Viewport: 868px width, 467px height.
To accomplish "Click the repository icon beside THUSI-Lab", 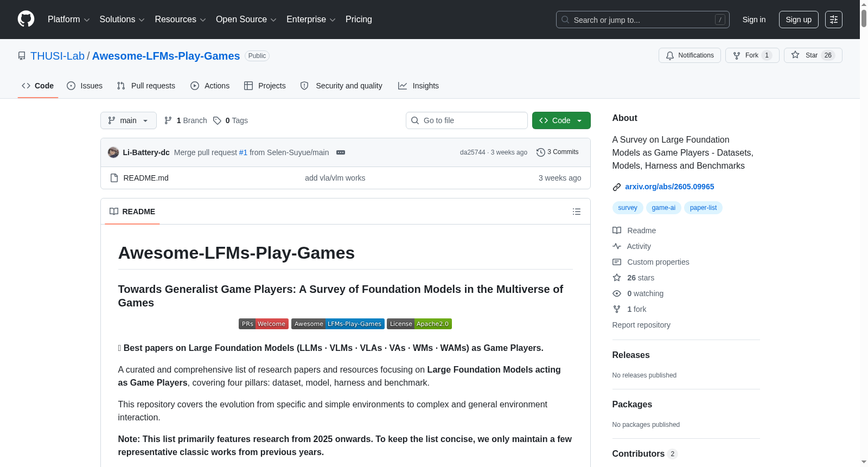I will [22, 56].
